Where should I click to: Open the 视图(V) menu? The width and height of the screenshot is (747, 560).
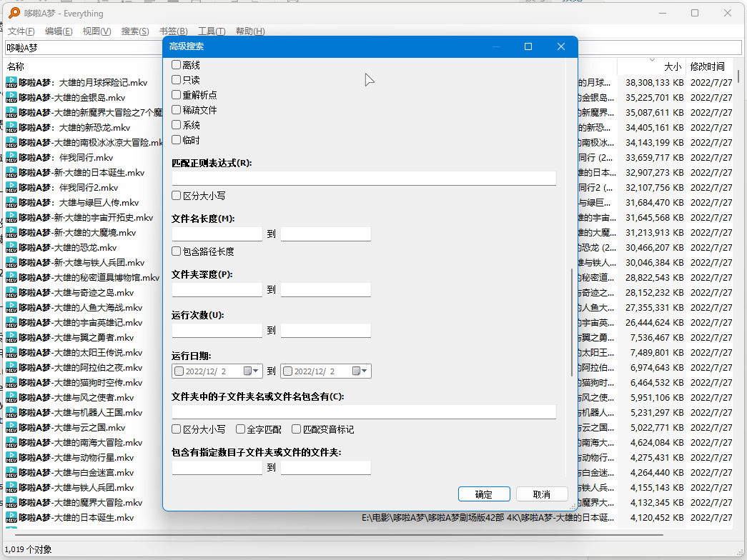(x=97, y=31)
